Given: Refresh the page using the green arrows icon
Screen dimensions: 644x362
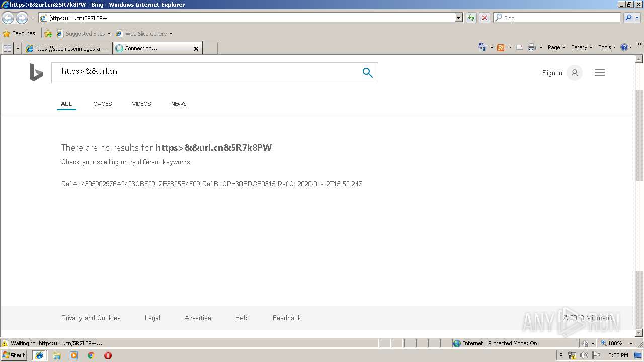Looking at the screenshot, I should click(x=471, y=18).
